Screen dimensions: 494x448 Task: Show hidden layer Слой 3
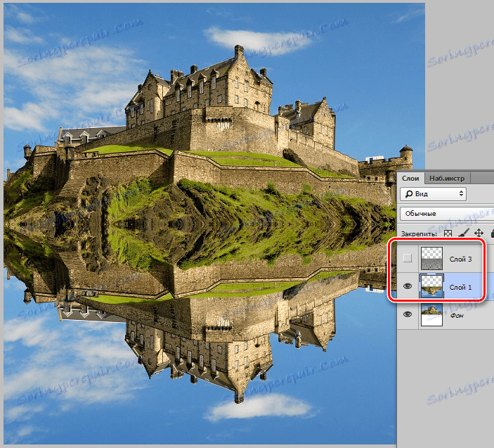click(x=408, y=259)
